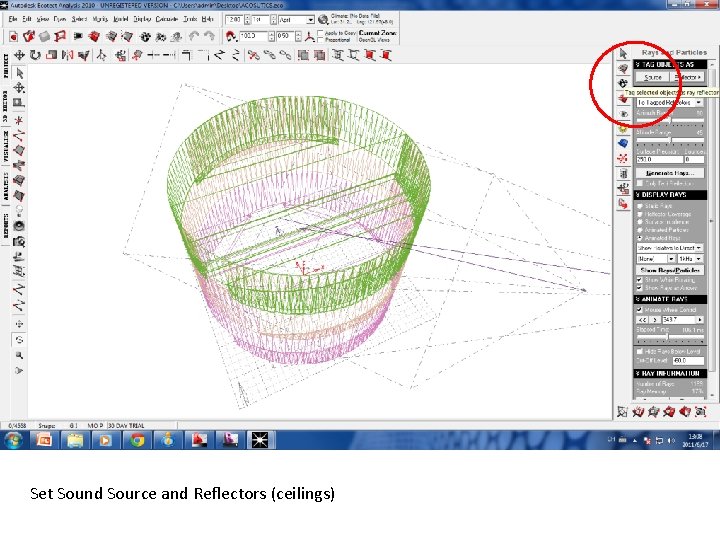
Task: Select Reflector Coverage radio option
Action: [639, 214]
